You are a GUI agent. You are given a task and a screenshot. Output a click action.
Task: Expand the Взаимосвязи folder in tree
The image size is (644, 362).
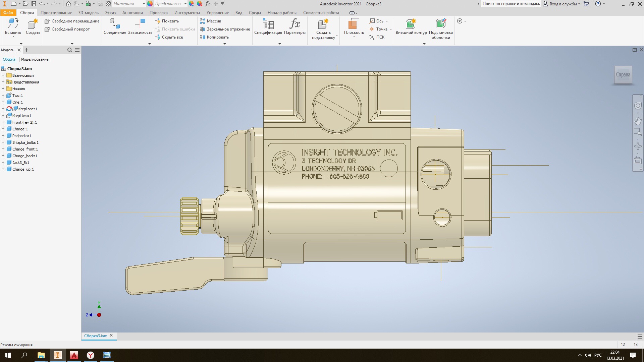click(x=3, y=75)
